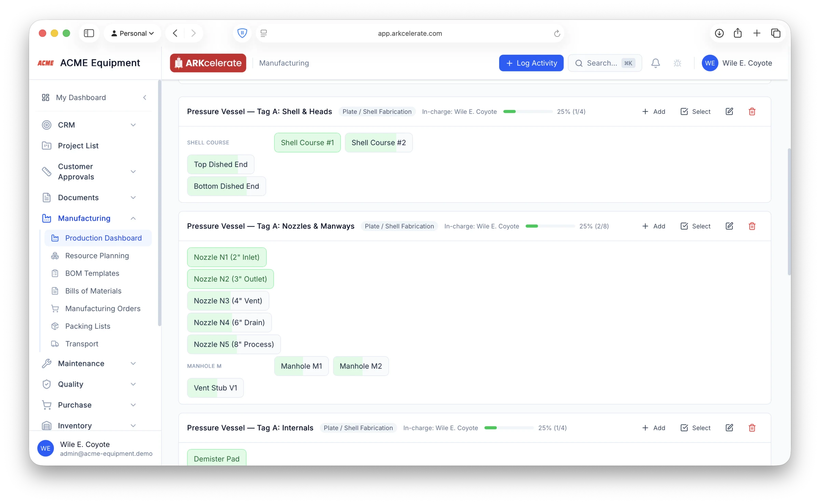820x504 pixels.
Task: Add item to Nozzles & Manways card
Action: coord(654,226)
